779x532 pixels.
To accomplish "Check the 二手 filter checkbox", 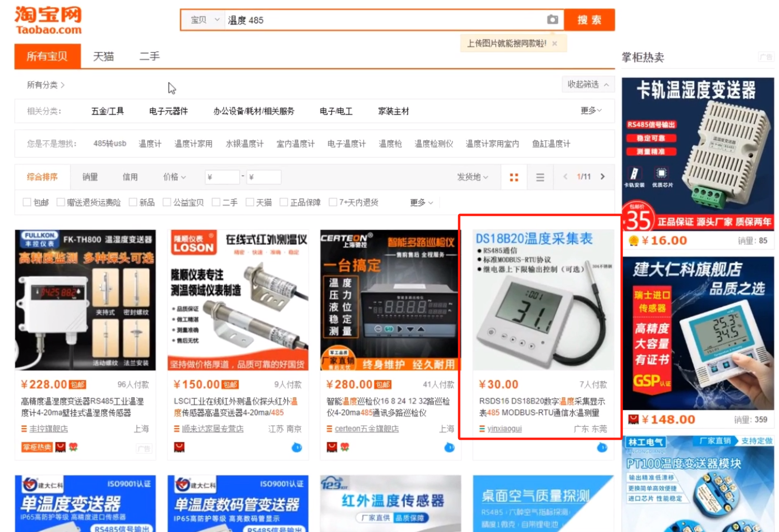I will (216, 203).
